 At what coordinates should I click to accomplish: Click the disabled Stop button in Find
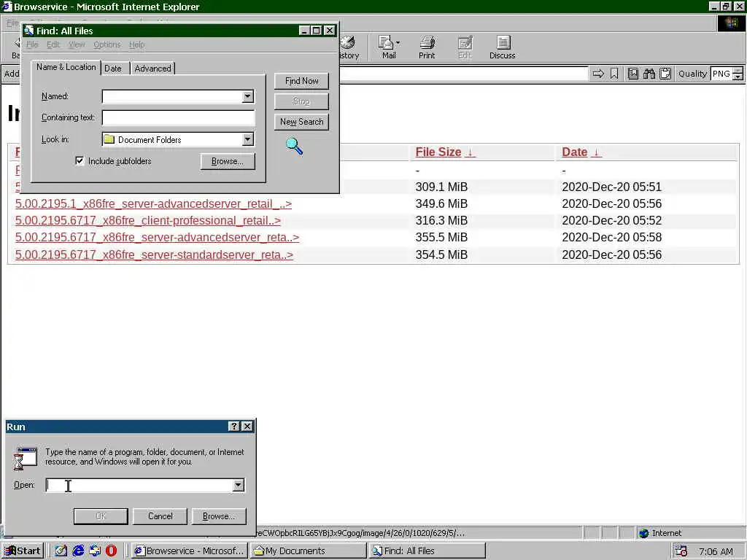[x=301, y=101]
